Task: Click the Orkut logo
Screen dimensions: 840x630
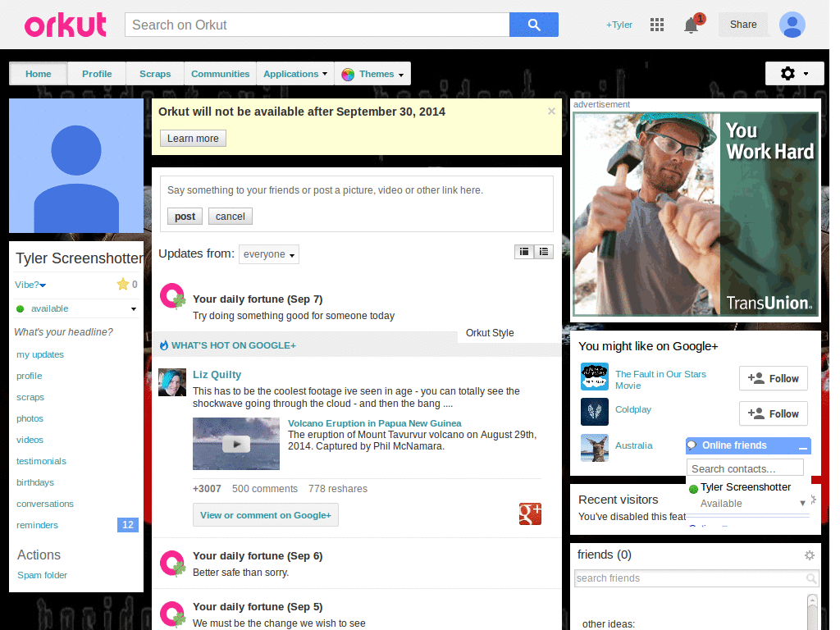Action: pyautogui.click(x=65, y=25)
